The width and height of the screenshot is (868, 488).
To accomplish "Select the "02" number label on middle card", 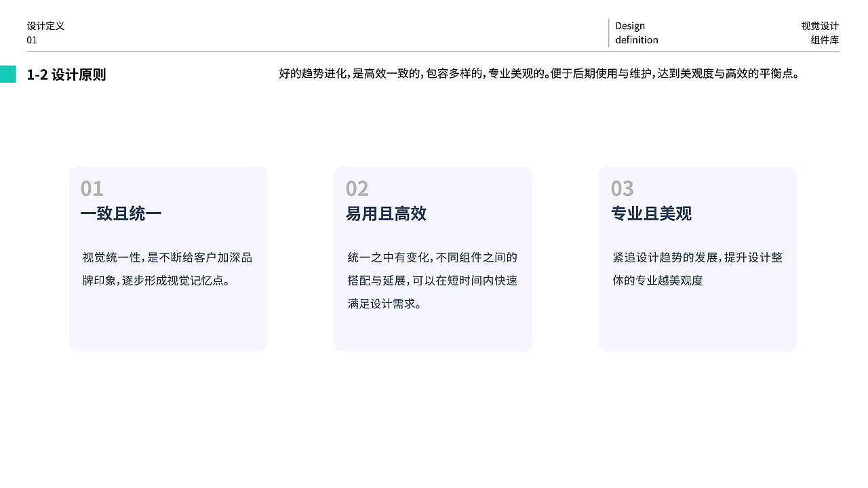I will pos(357,188).
